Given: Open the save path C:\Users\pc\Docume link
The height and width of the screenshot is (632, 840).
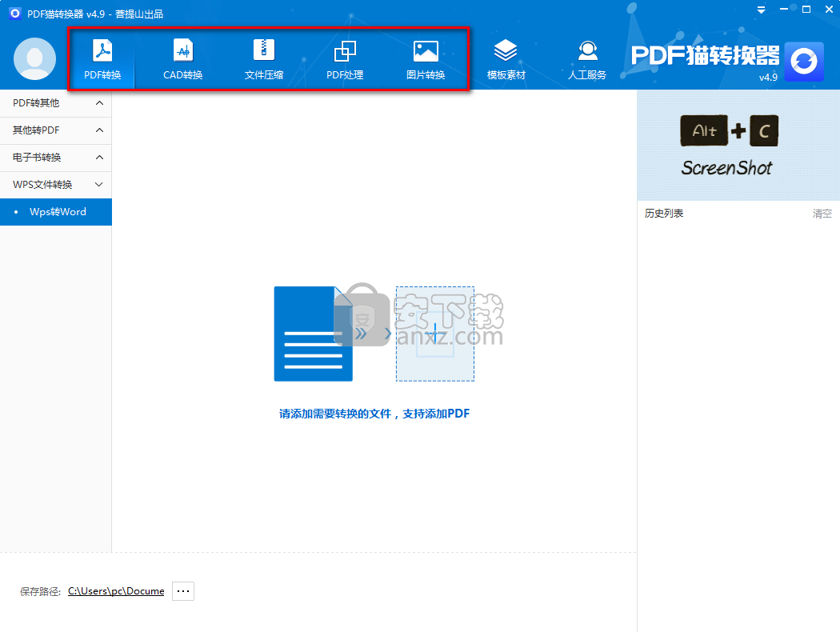Looking at the screenshot, I should tap(116, 591).
